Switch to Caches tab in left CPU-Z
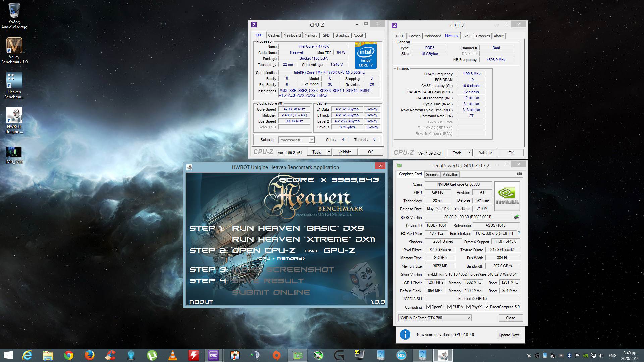This screenshot has width=644, height=362. [x=274, y=35]
